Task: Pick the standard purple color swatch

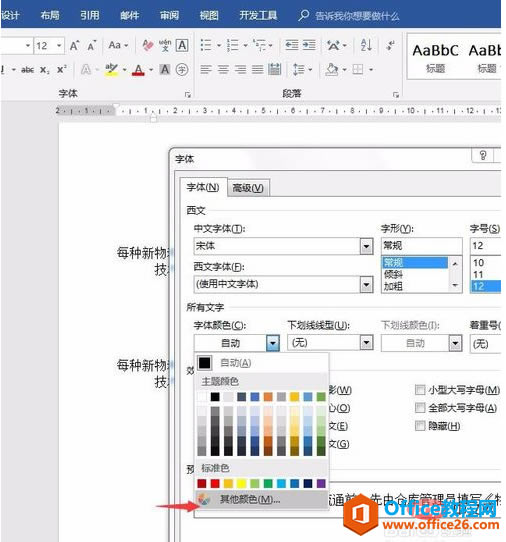Action: click(x=321, y=483)
